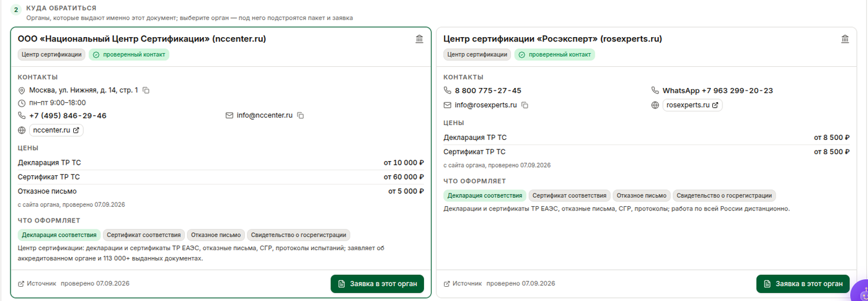Copy the email info@nccenter.ru
The height and width of the screenshot is (301, 868).
301,115
